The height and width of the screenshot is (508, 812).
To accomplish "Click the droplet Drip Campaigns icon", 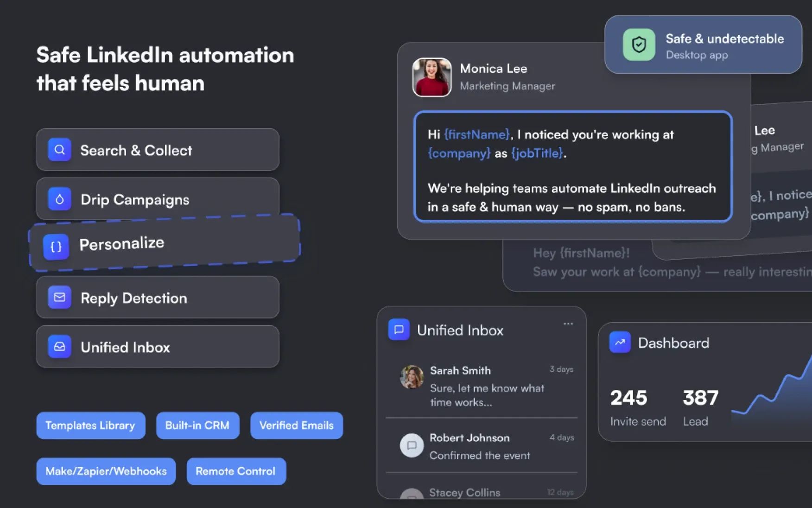I will coord(59,199).
